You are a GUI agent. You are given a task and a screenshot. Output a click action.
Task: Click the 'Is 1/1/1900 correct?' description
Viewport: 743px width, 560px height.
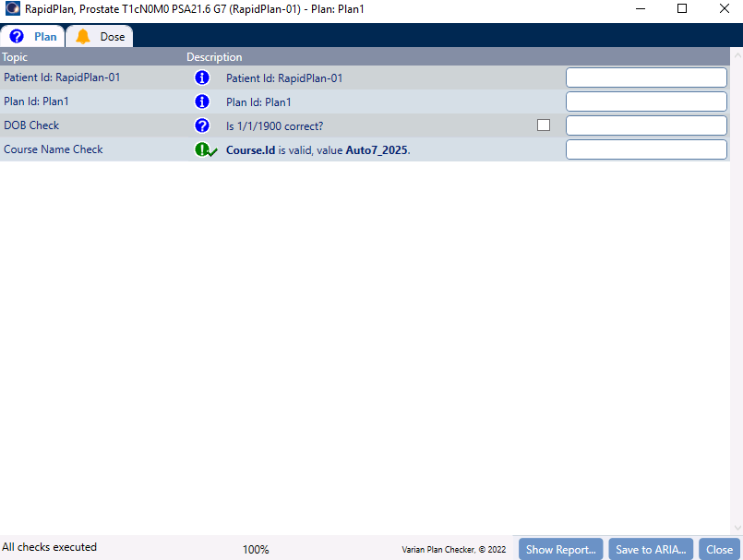coord(275,126)
